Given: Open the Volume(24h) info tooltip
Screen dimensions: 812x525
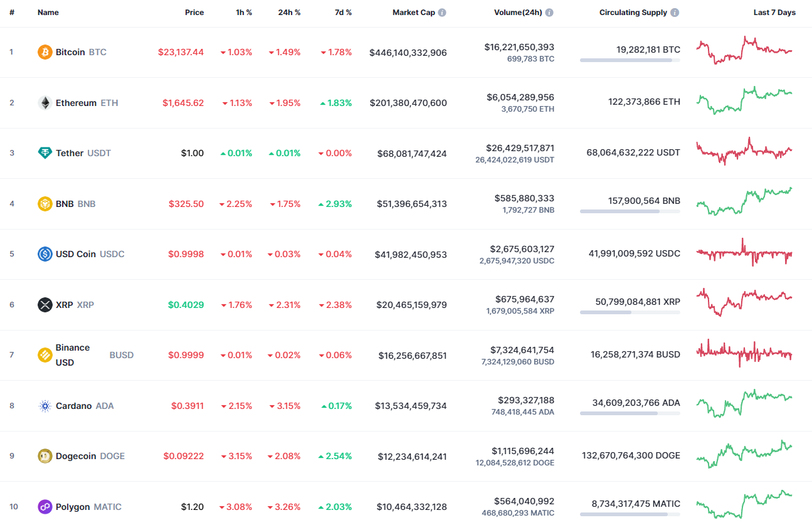Looking at the screenshot, I should click(x=550, y=12).
